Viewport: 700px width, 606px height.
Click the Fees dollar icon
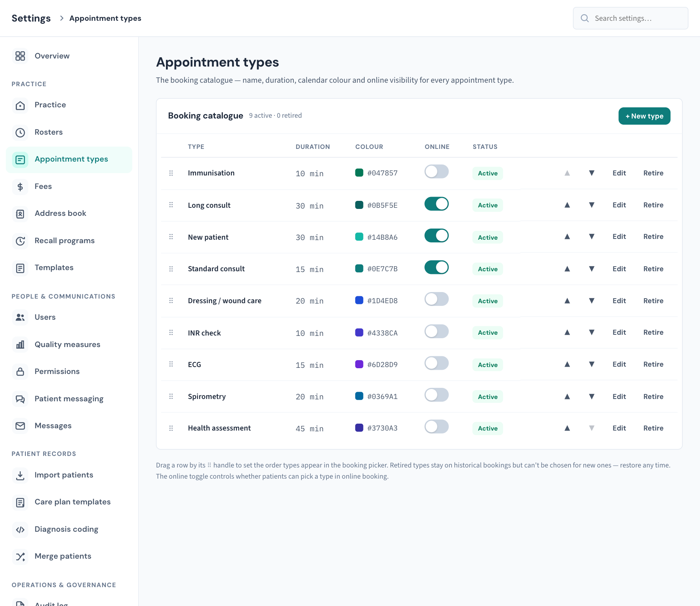(20, 187)
